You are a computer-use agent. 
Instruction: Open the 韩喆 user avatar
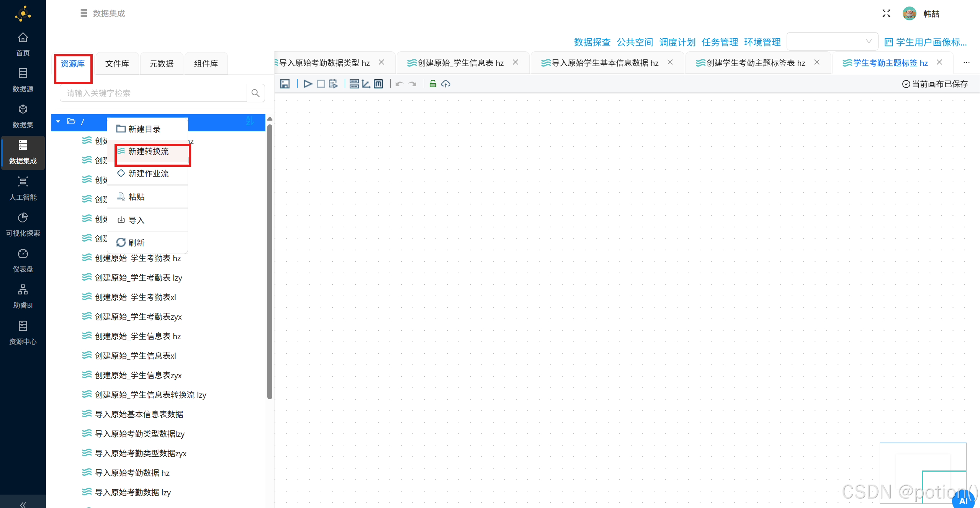pos(909,13)
